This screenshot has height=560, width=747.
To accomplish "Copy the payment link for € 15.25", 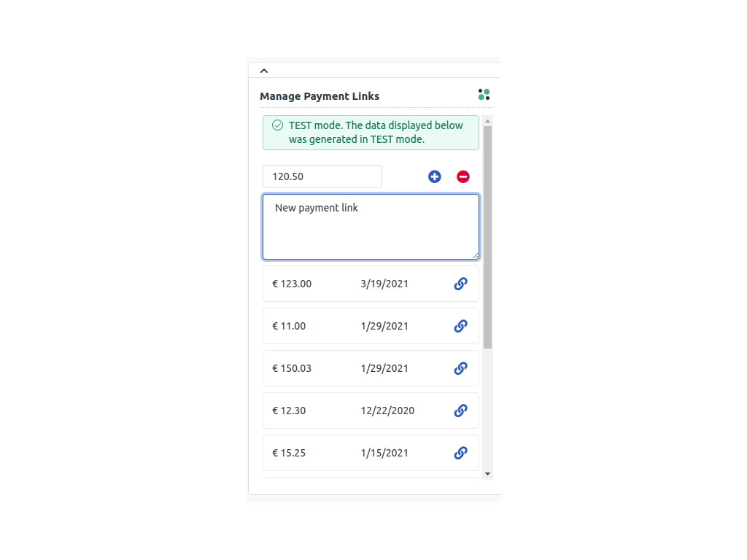I will point(460,453).
